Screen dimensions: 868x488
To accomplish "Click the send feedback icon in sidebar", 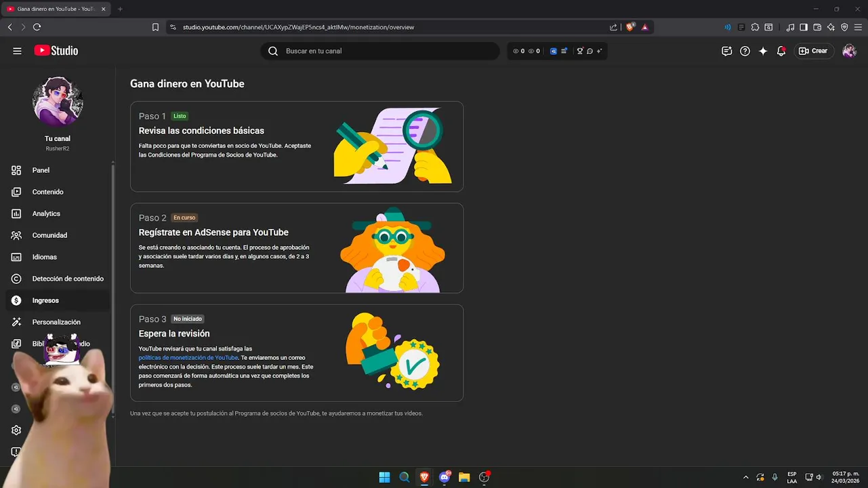I will tap(16, 452).
